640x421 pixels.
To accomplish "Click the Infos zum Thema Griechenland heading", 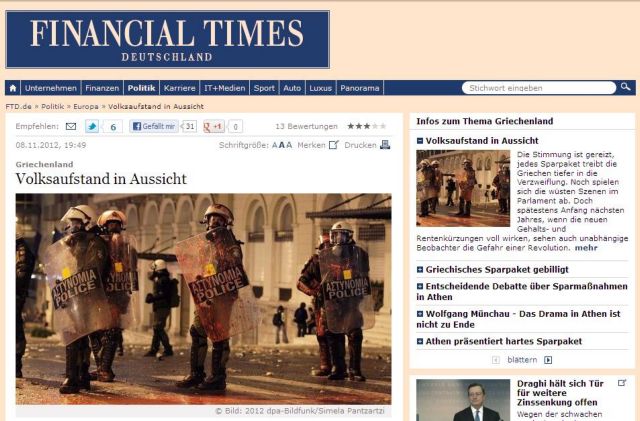I will (x=484, y=121).
